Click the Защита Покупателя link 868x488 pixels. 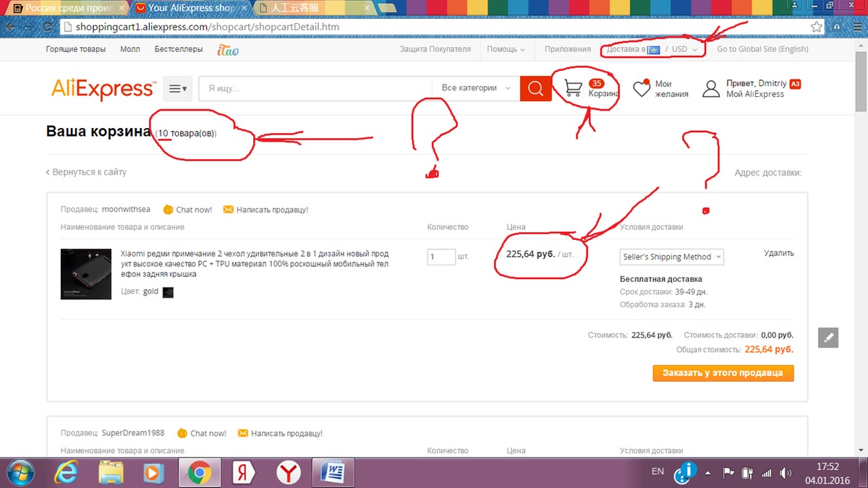click(x=435, y=49)
